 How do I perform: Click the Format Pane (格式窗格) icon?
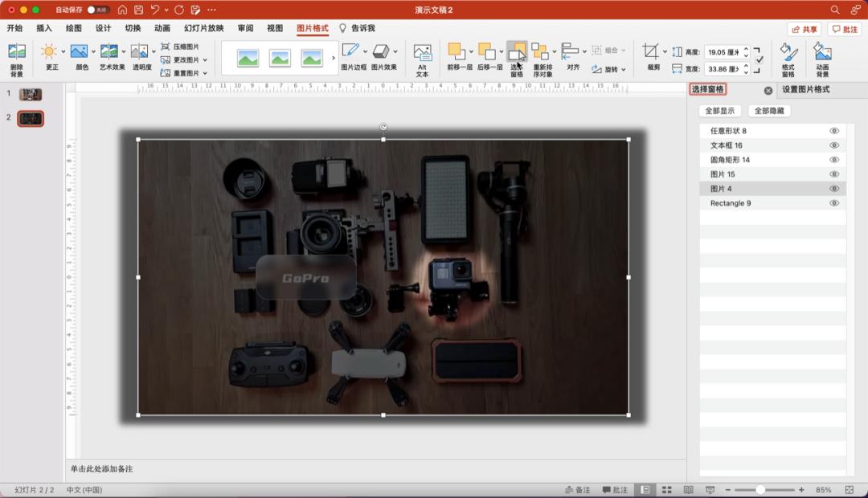[x=788, y=53]
